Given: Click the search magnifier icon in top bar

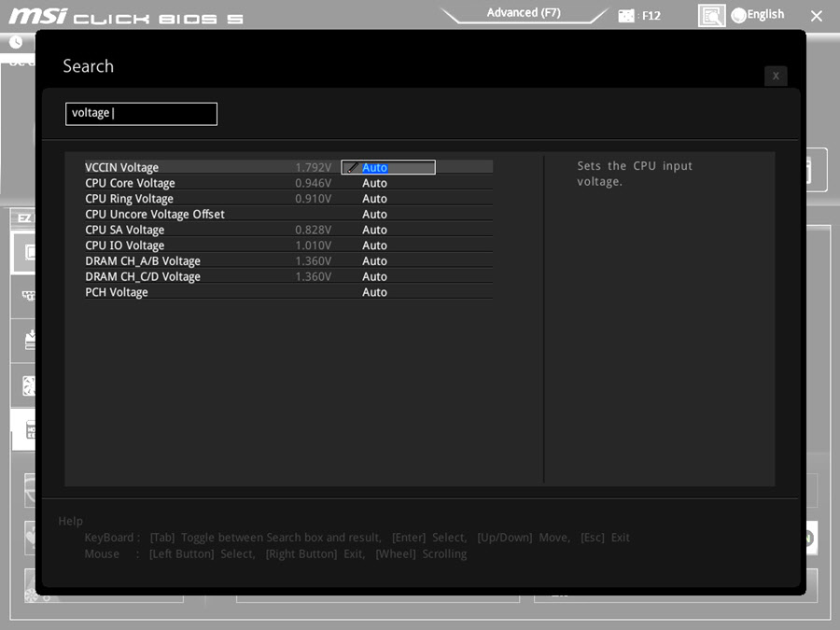Looking at the screenshot, I should [711, 15].
